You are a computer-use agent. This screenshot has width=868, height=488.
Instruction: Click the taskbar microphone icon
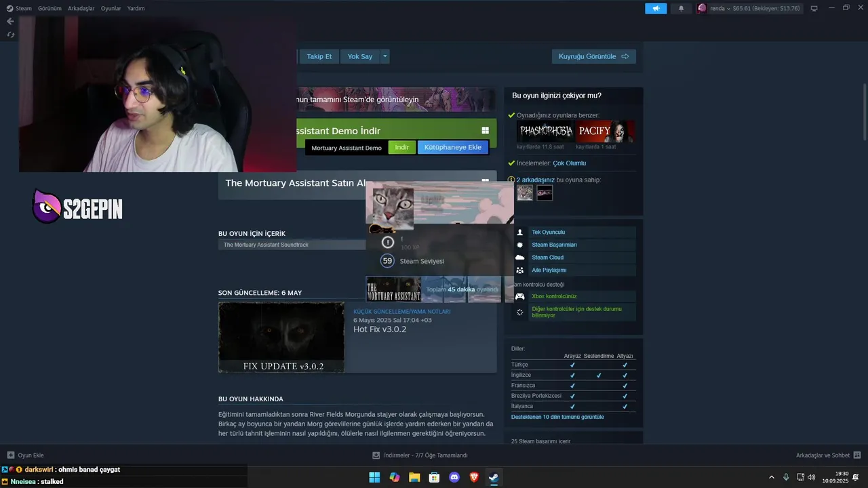786,477
